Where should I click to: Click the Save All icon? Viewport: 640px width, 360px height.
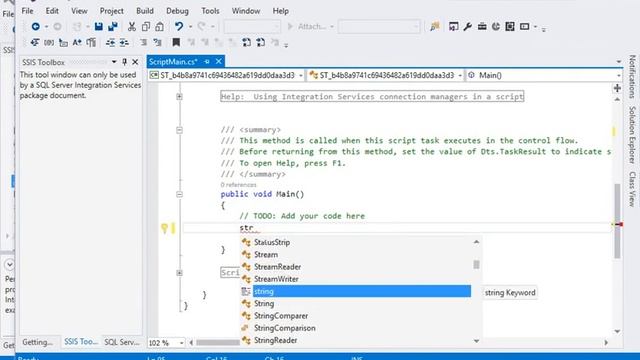[113, 27]
